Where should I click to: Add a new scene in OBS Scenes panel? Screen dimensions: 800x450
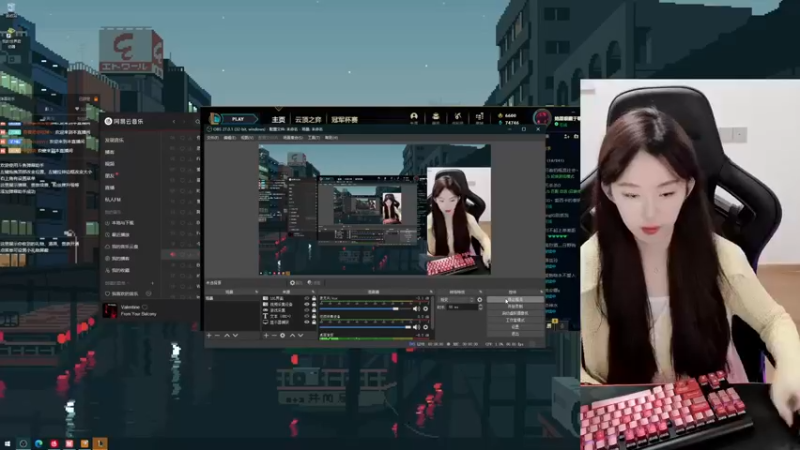(209, 335)
